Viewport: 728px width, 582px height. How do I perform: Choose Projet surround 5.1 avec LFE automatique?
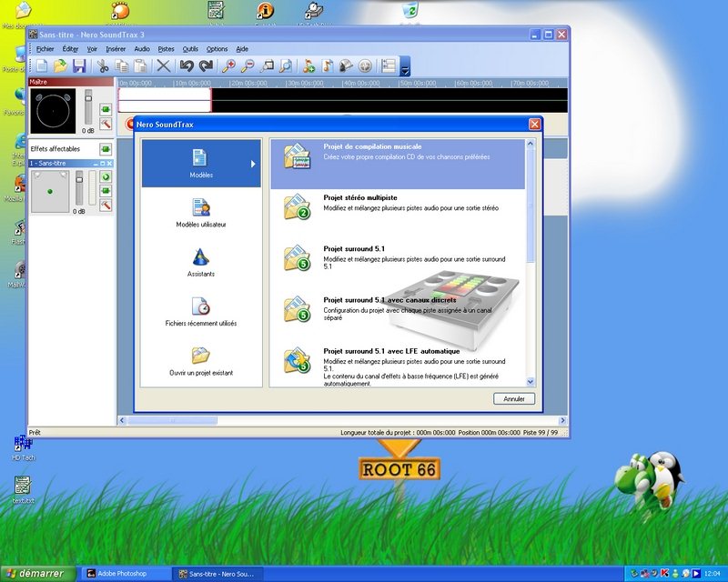click(x=398, y=366)
